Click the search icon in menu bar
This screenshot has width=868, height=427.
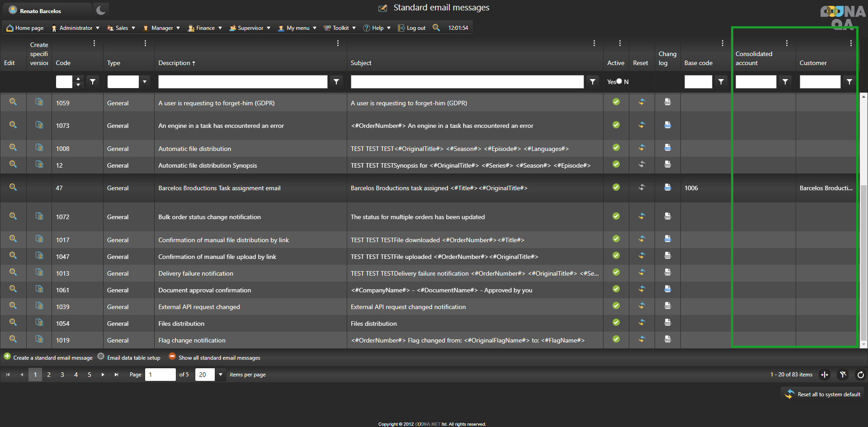(436, 28)
